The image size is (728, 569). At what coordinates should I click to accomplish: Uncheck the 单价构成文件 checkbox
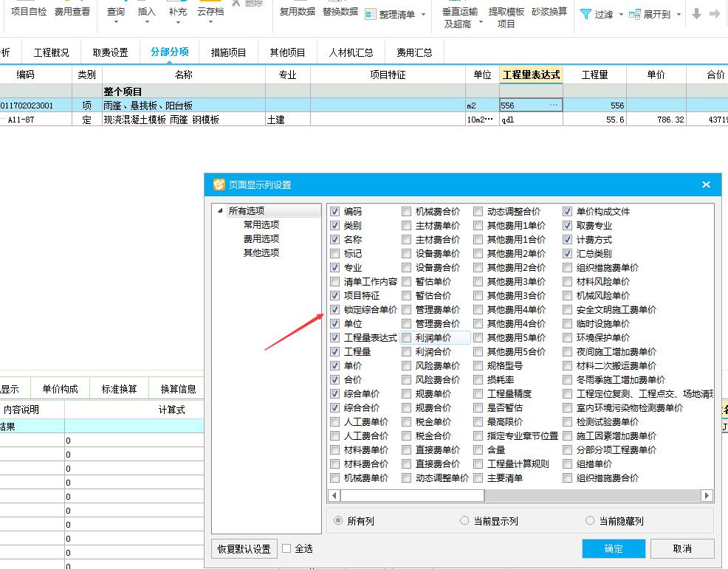(x=567, y=211)
